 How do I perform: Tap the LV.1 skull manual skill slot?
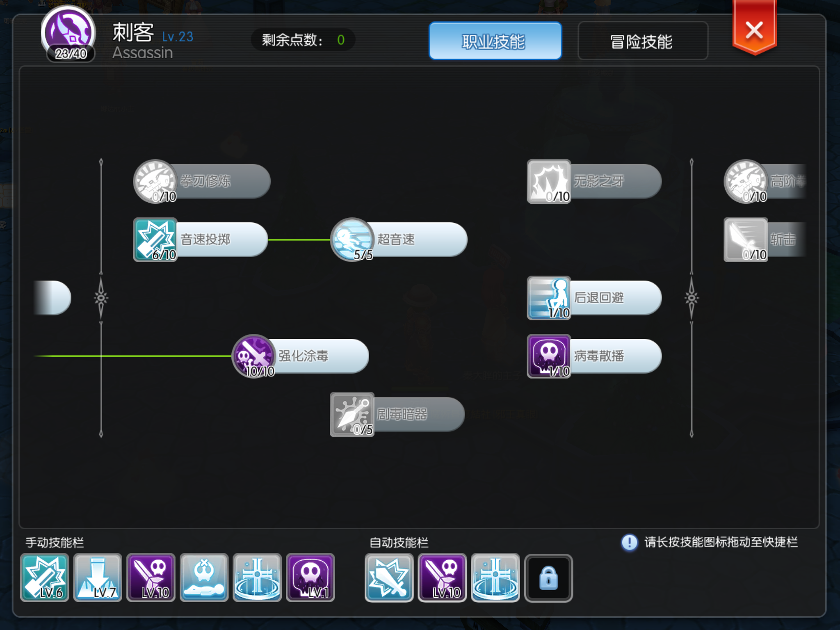(x=310, y=577)
